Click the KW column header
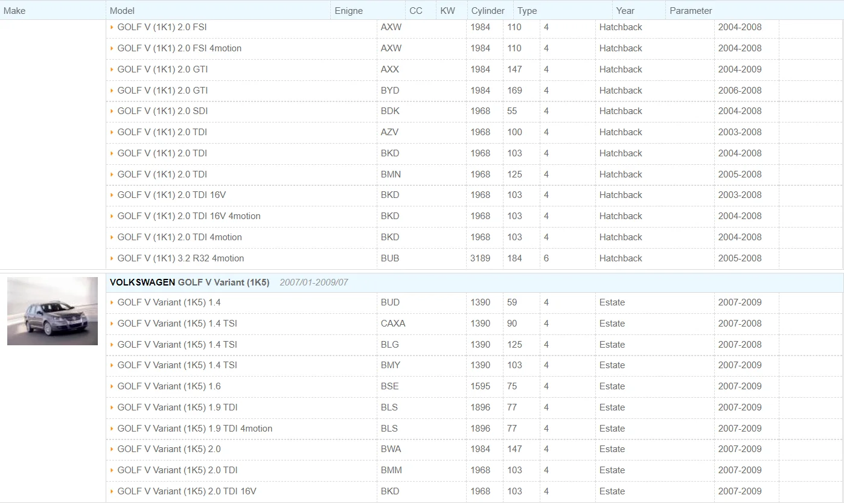 pos(448,11)
